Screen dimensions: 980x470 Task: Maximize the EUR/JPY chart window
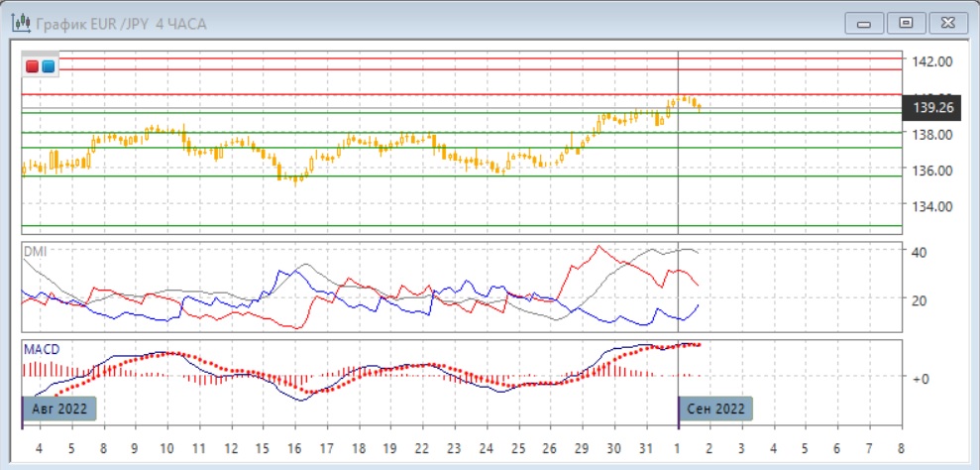click(x=905, y=23)
